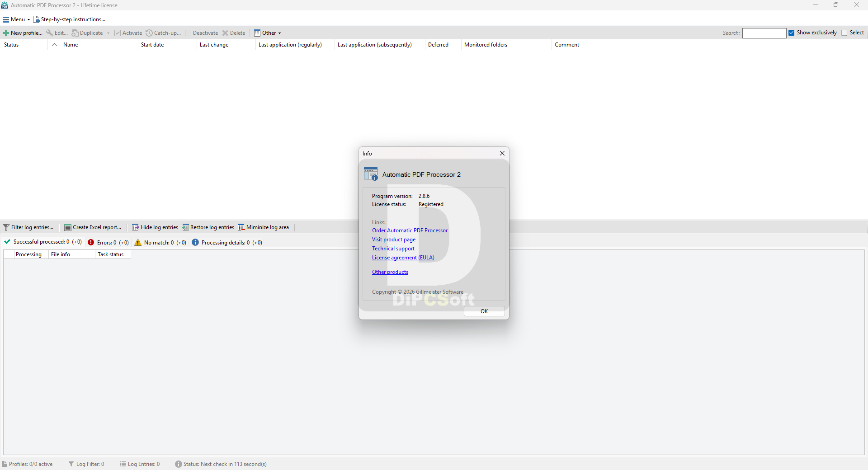Select the Successful processed filter
868x470 pixels.
point(43,242)
